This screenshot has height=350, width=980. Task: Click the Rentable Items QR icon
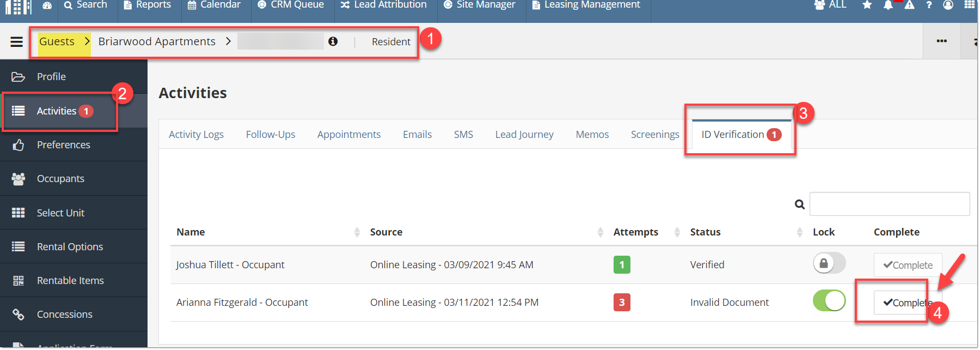tap(19, 280)
